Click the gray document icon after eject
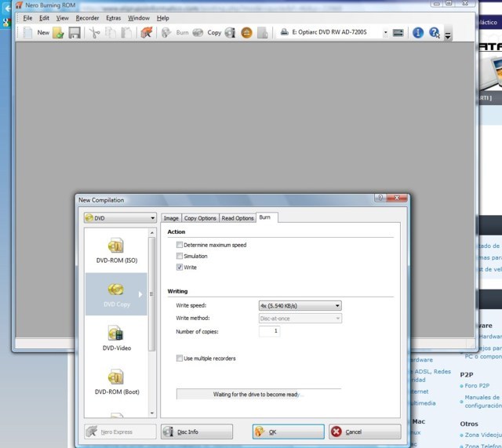 (x=262, y=33)
